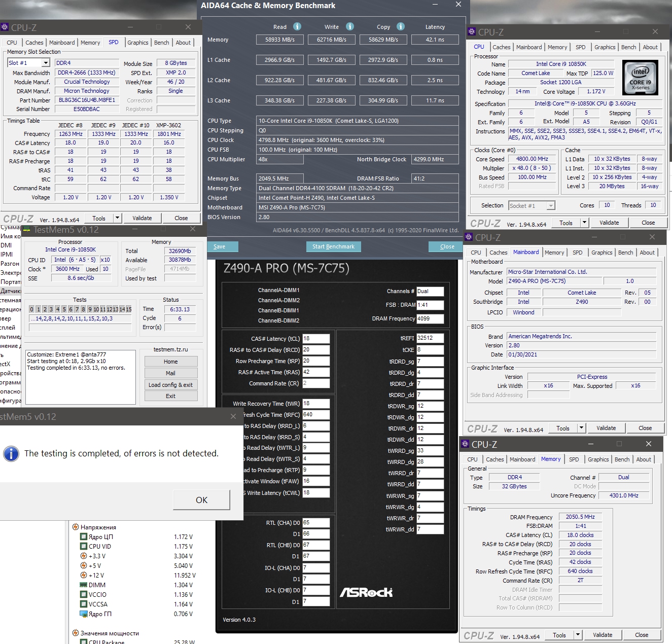The width and height of the screenshot is (672, 644).
Task: Open the Tools arrow in CPU-Z Memory window
Action: pos(578,635)
